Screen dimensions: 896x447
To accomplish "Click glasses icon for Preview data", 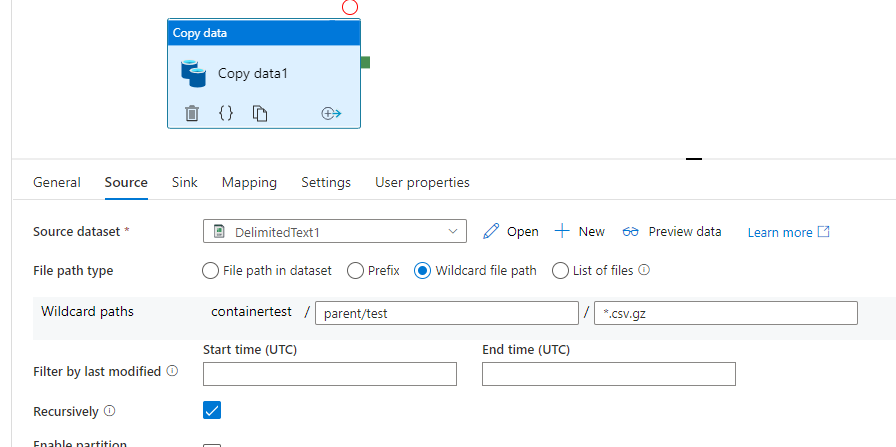I will pos(631,232).
